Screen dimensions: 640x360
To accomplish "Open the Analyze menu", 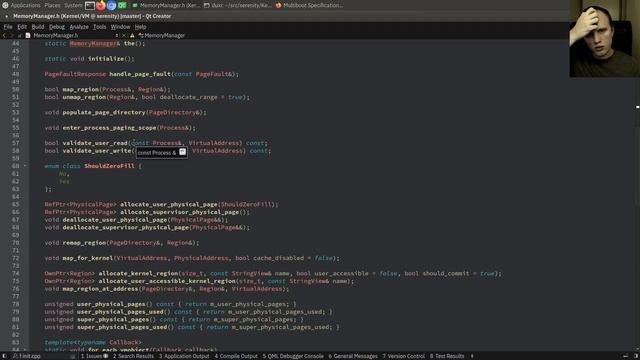I will 79,27.
